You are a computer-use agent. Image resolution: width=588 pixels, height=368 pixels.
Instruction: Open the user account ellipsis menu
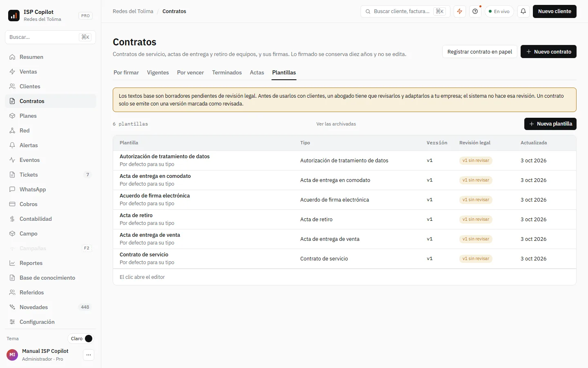tap(89, 355)
